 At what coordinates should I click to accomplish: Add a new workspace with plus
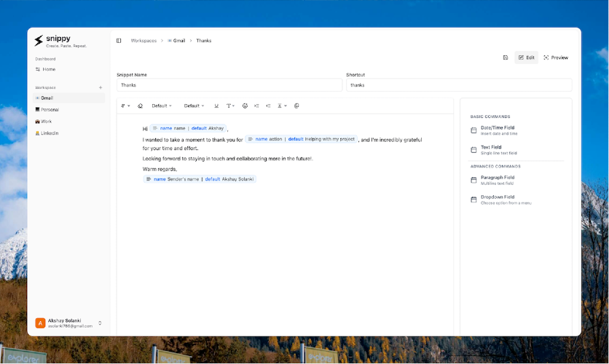[101, 87]
